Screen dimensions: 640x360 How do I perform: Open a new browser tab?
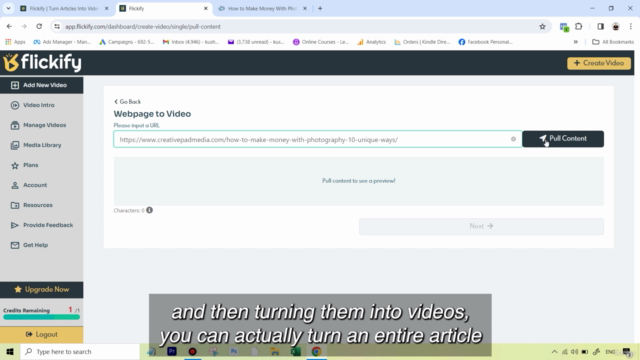pyautogui.click(x=320, y=8)
